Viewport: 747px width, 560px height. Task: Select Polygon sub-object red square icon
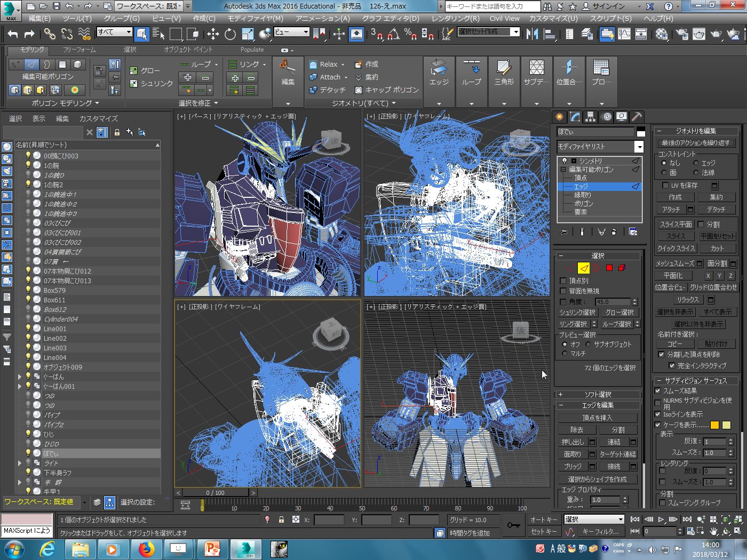coord(609,268)
